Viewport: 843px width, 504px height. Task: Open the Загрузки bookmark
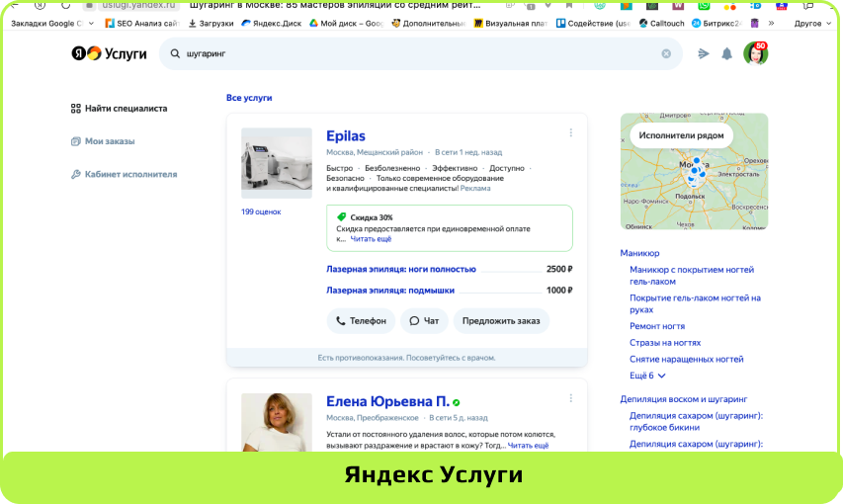coord(211,23)
